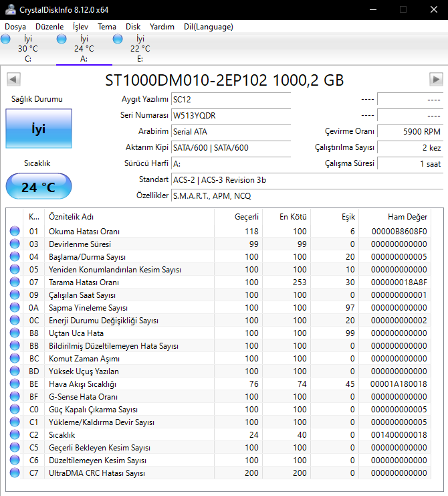448x496 pixels.
Task: Go to previous disk with left arrow
Action: coord(13,79)
